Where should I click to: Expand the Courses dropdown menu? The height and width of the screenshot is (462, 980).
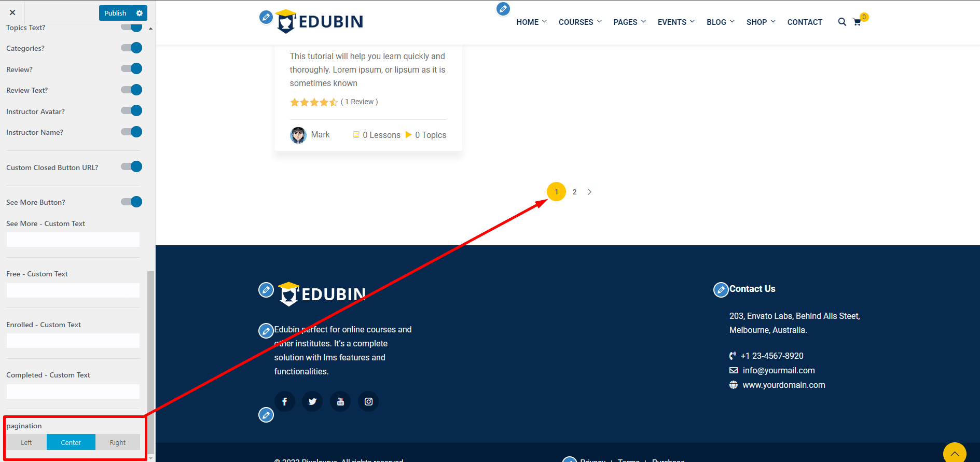click(x=579, y=22)
